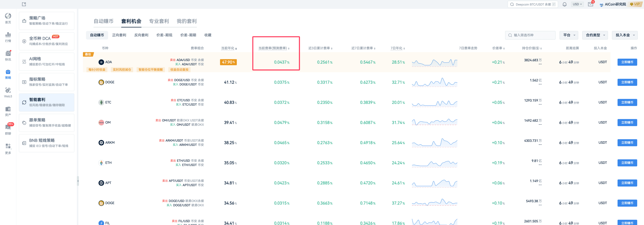Screen dimensions: 644x225
Task: Collapse the strategy side panel handle
Action: [78, 181]
